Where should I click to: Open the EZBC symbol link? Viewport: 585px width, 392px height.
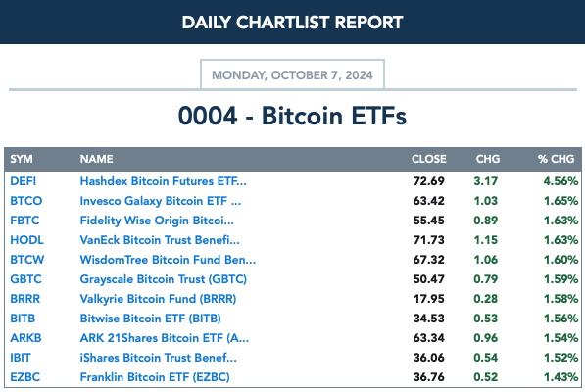coord(25,377)
